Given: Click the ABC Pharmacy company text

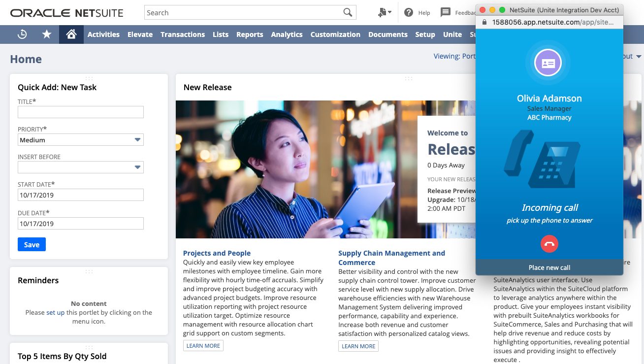Looking at the screenshot, I should pyautogui.click(x=549, y=117).
